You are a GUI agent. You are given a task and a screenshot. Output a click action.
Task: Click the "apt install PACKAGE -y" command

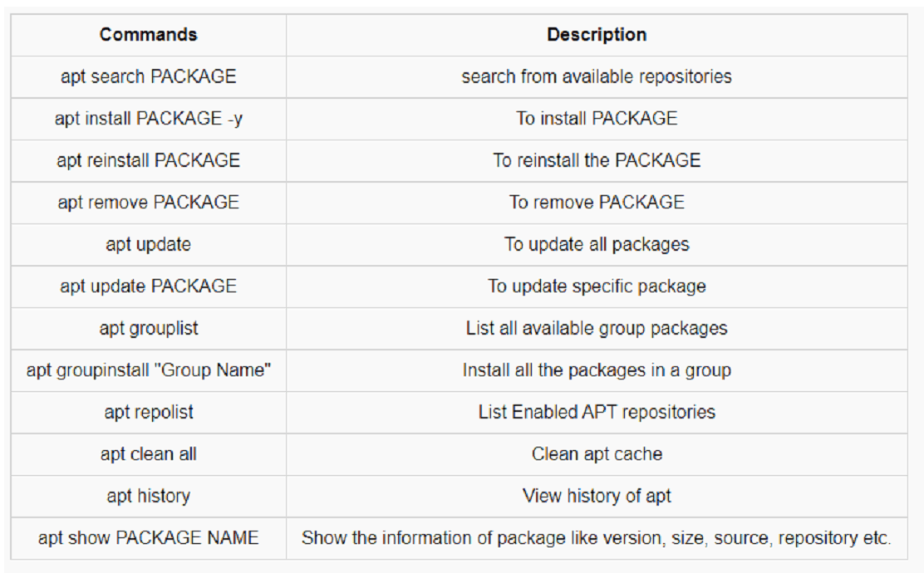click(148, 119)
